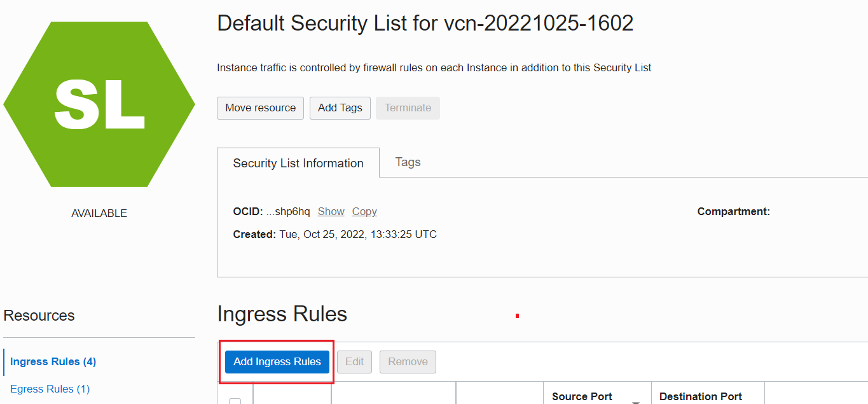Click the Destination Port column header
This screenshot has width=868, height=404.
tap(700, 396)
